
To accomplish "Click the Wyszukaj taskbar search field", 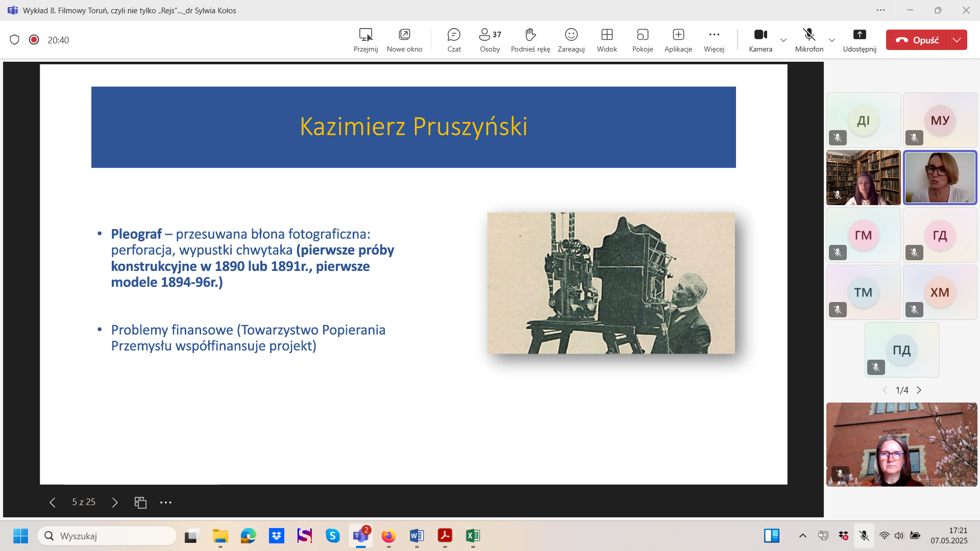I will coord(107,536).
